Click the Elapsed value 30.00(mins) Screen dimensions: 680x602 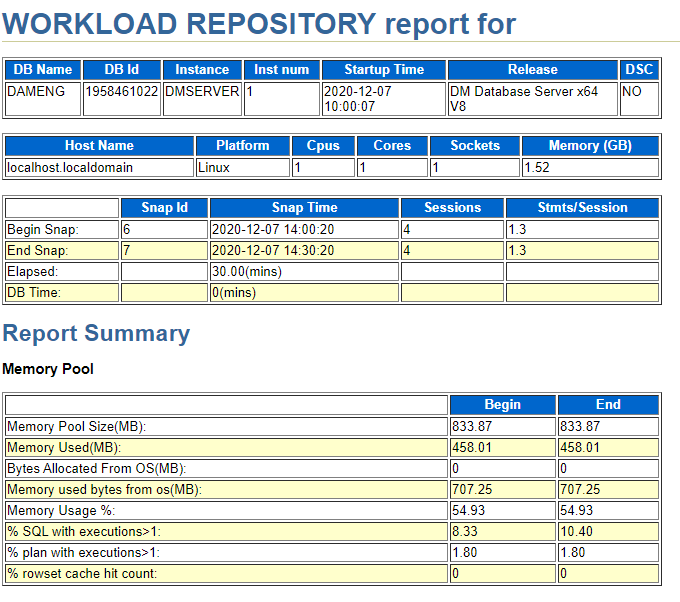pos(304,271)
